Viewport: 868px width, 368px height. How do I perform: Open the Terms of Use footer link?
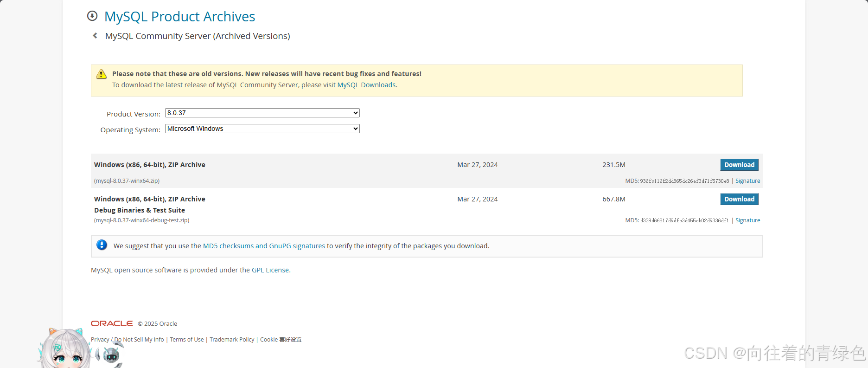tap(187, 340)
